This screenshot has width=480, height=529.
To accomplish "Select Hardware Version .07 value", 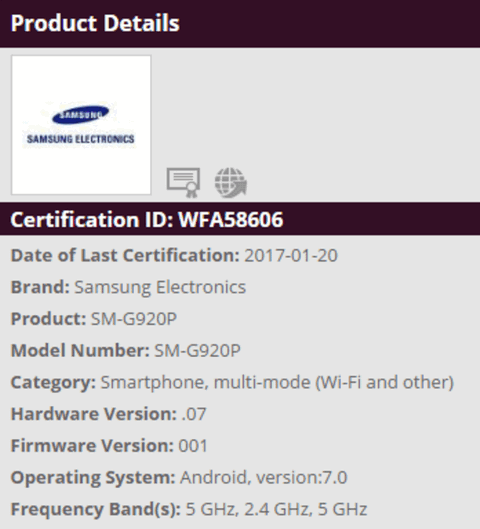I will click(194, 414).
